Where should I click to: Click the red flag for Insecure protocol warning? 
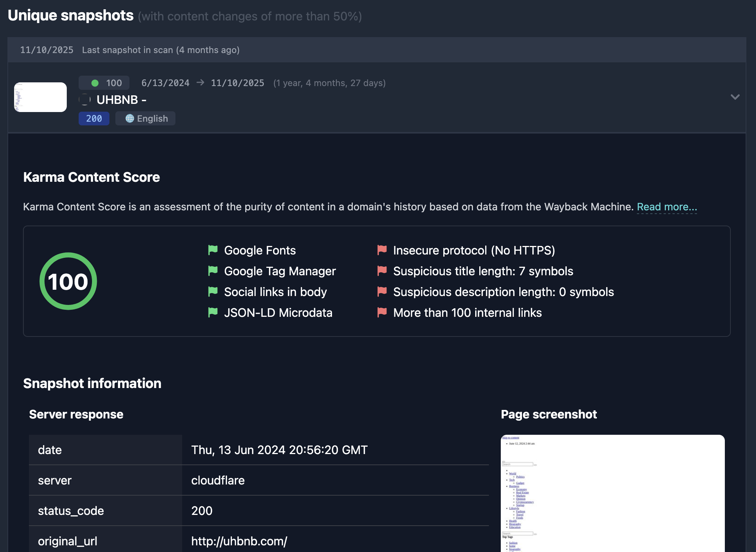[x=381, y=250]
